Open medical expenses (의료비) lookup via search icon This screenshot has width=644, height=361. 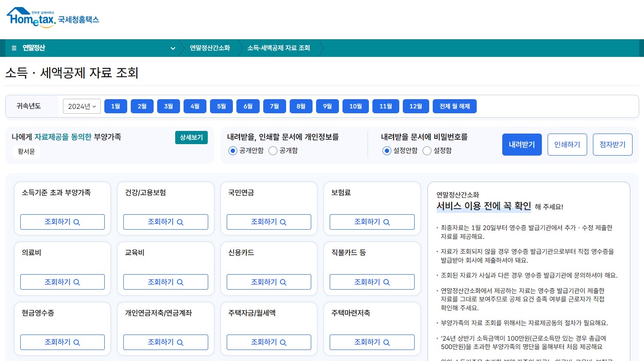(77, 282)
